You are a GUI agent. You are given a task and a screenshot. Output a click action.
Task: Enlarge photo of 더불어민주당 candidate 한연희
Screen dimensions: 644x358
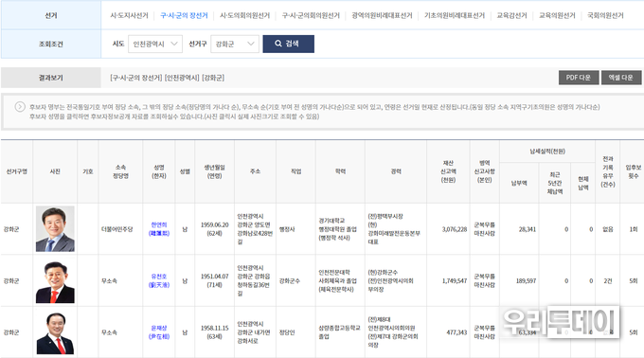(x=55, y=228)
